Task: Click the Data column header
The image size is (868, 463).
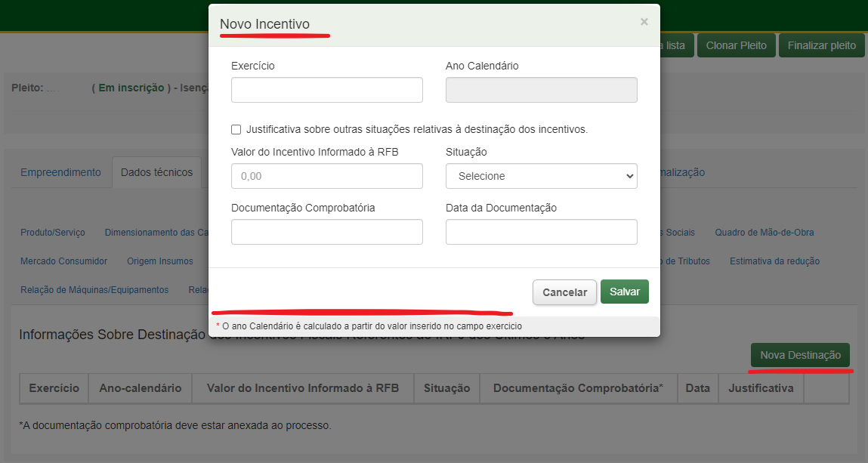Action: pos(697,388)
